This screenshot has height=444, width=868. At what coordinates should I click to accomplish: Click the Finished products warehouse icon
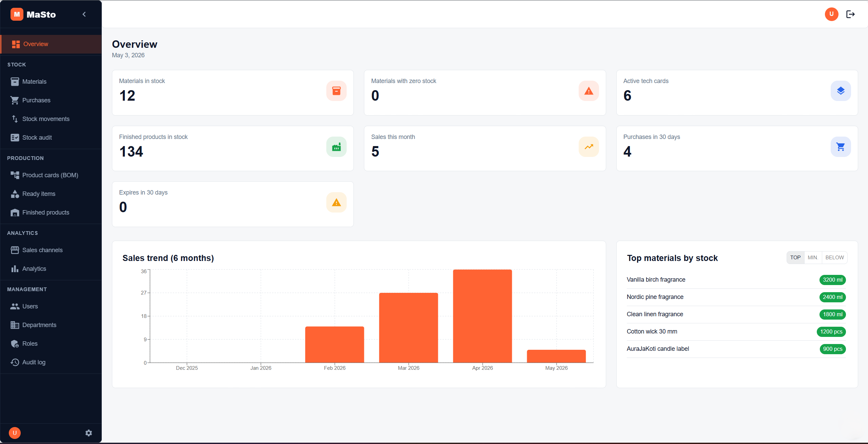click(x=15, y=213)
